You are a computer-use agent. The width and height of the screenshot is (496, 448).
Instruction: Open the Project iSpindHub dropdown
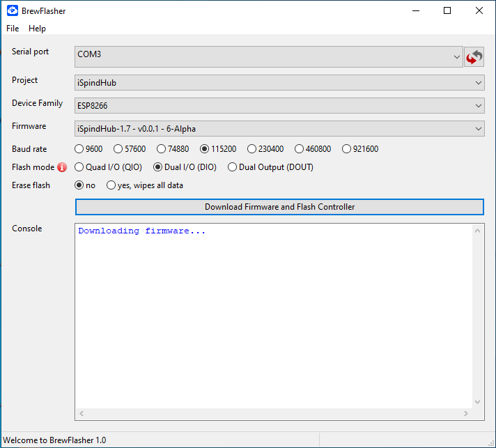[279, 83]
